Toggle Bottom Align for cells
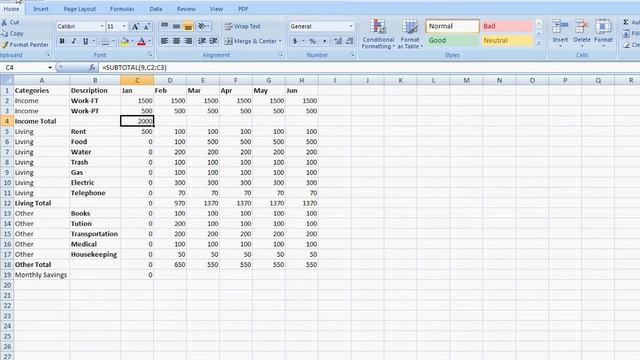Viewport: 640px width, 360px height. click(188, 27)
